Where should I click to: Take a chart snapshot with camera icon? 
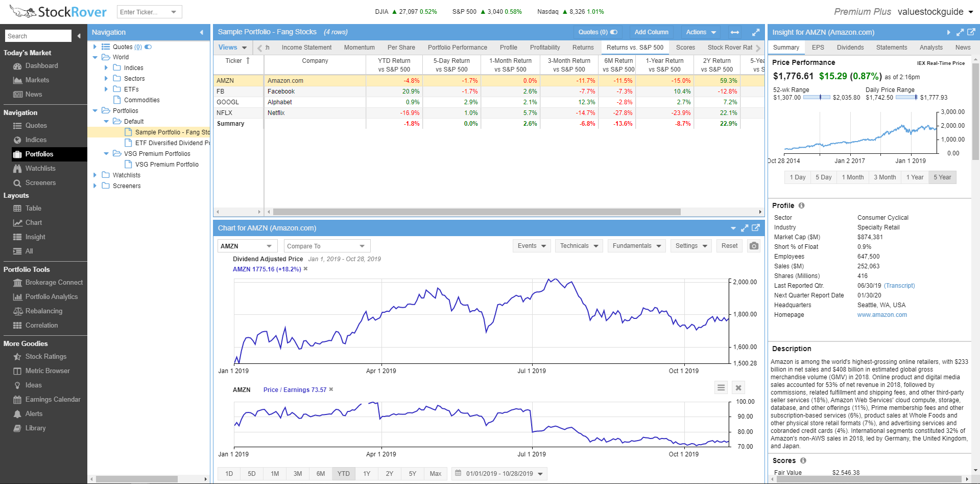(754, 246)
